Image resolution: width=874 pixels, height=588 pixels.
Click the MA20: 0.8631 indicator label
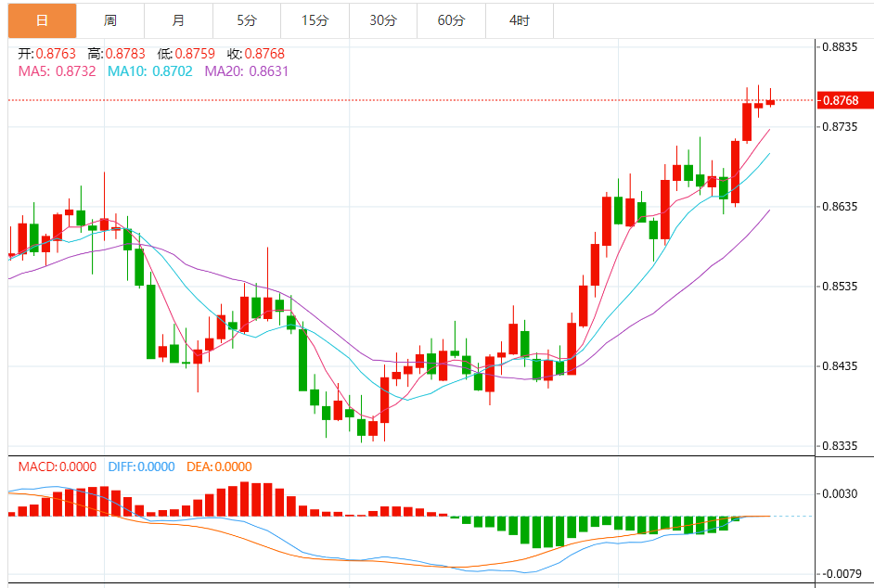(247, 71)
